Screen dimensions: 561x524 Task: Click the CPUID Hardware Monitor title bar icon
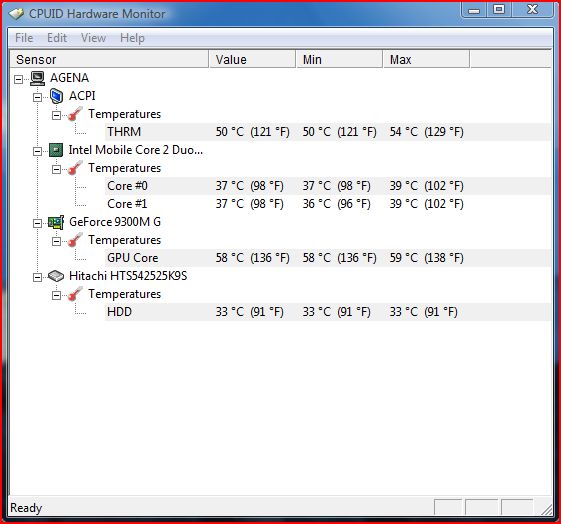click(16, 14)
